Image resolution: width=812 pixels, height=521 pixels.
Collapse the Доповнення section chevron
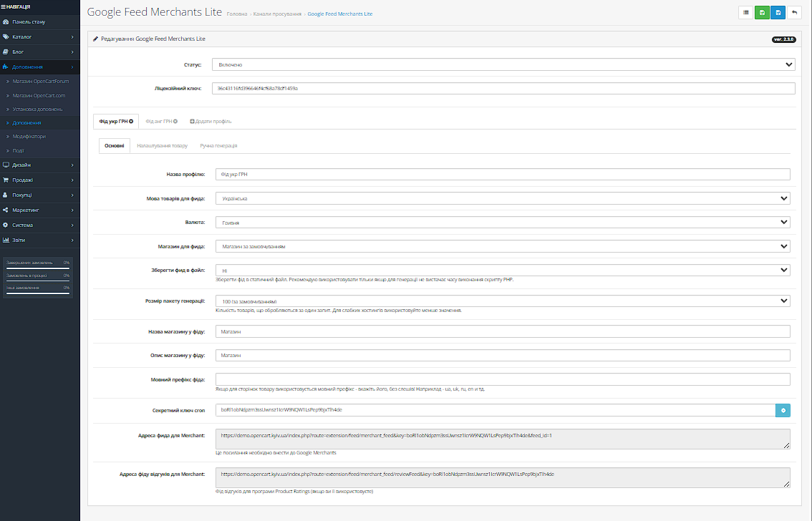point(72,67)
